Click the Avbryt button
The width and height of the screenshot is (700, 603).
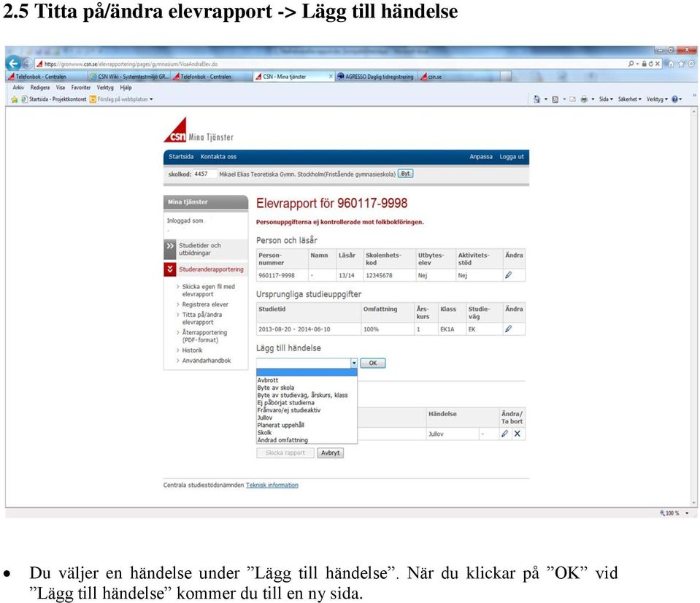pos(331,453)
